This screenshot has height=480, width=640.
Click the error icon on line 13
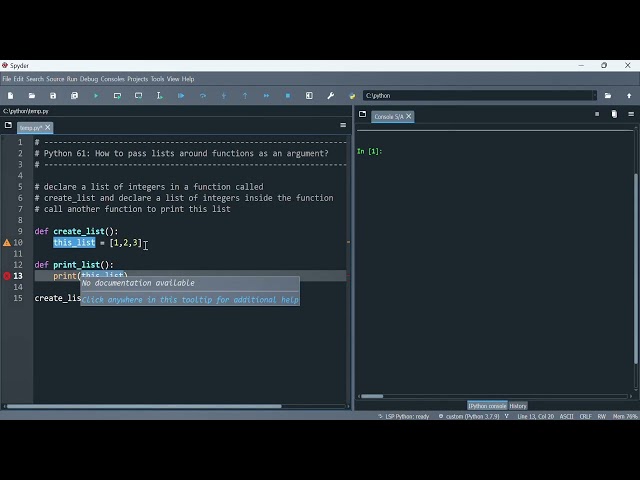click(x=7, y=276)
